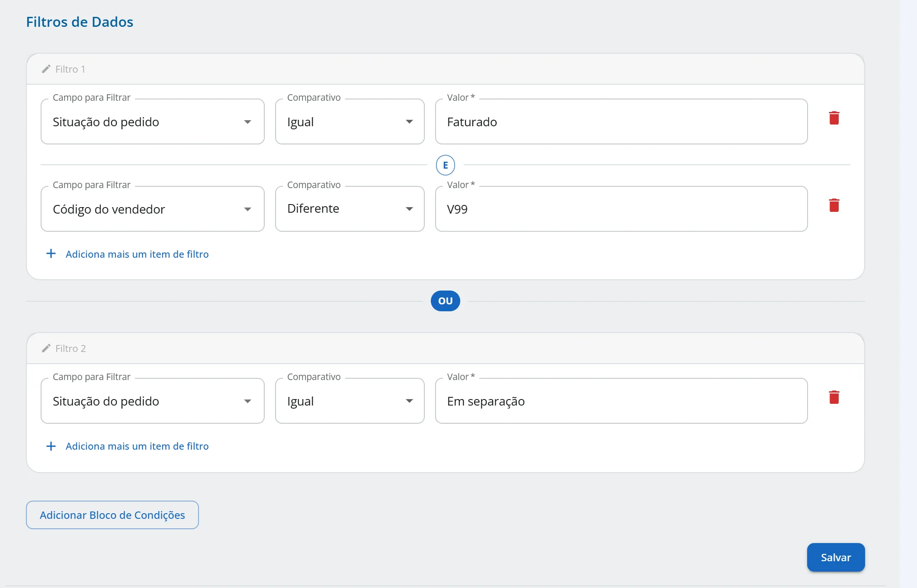
Task: Delete the Em separação filter row
Action: (x=834, y=397)
